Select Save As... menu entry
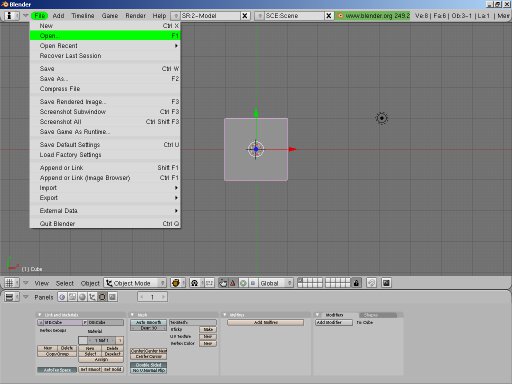Image resolution: width=512 pixels, height=384 pixels. (105, 79)
